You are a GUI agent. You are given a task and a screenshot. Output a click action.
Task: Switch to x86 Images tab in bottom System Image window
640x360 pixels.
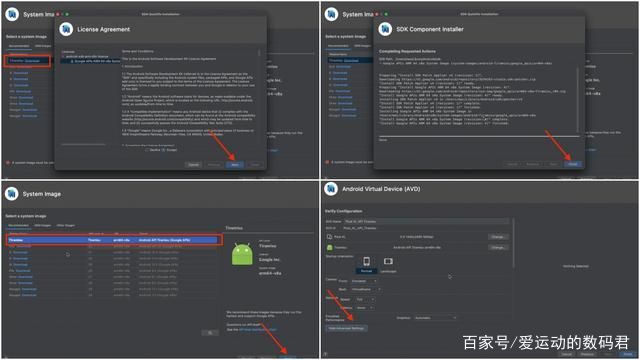coord(42,225)
